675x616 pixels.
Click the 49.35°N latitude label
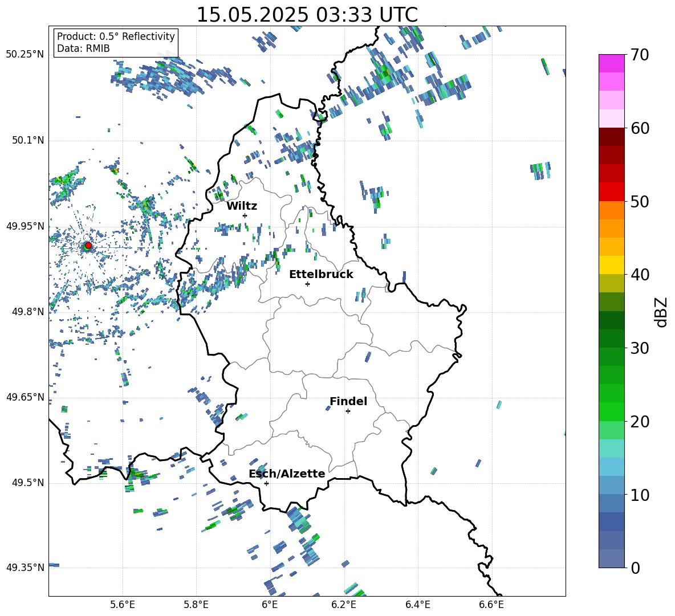25,568
